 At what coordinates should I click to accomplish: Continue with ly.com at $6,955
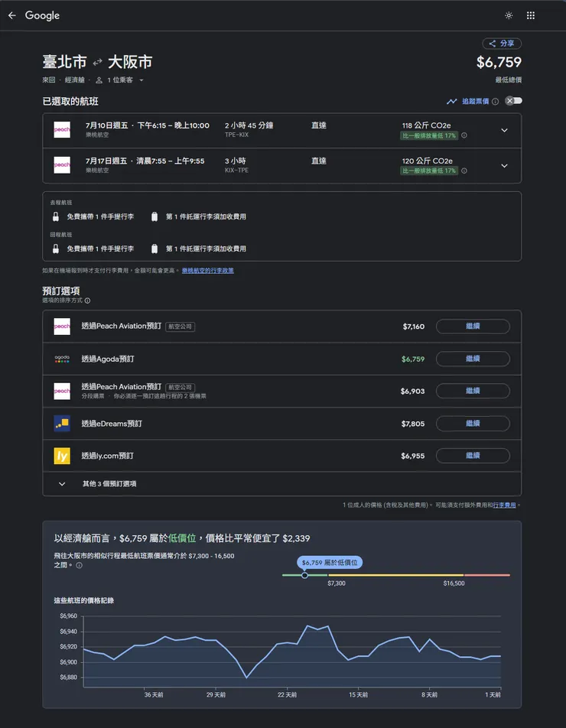pyautogui.click(x=473, y=456)
